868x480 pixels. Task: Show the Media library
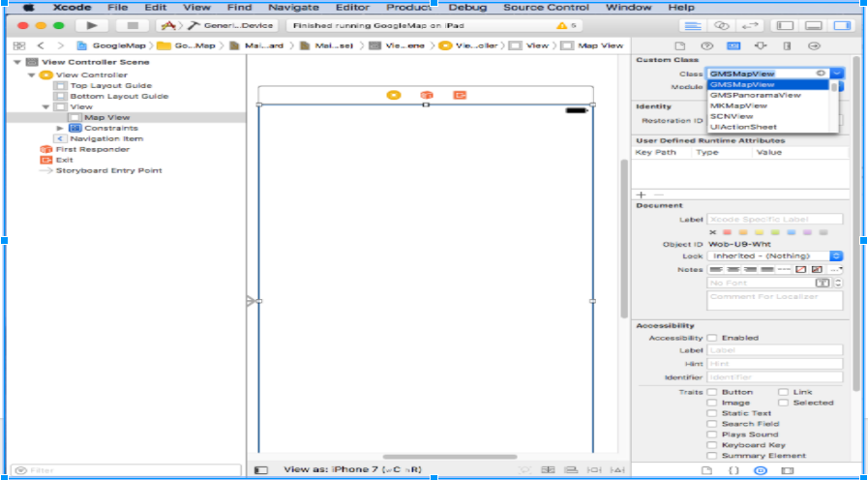coord(787,470)
